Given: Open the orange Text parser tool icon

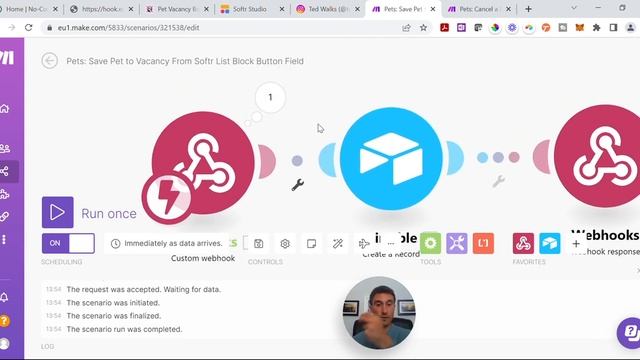Looking at the screenshot, I should (483, 243).
